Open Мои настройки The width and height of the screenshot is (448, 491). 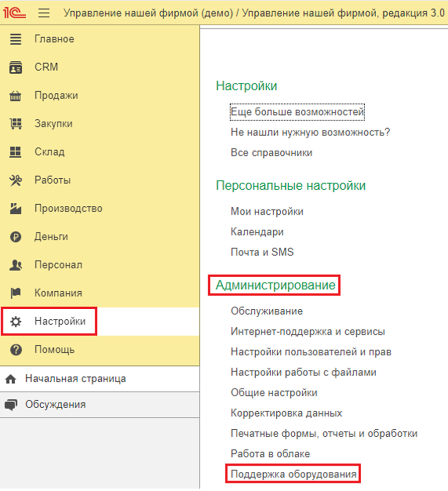267,212
